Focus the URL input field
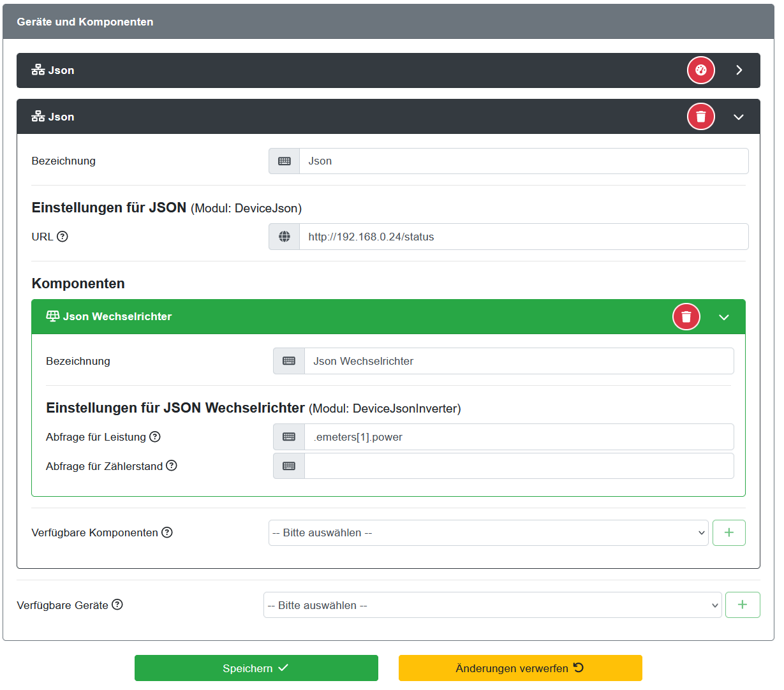Viewport: 784px width, 690px height. pyautogui.click(x=523, y=237)
